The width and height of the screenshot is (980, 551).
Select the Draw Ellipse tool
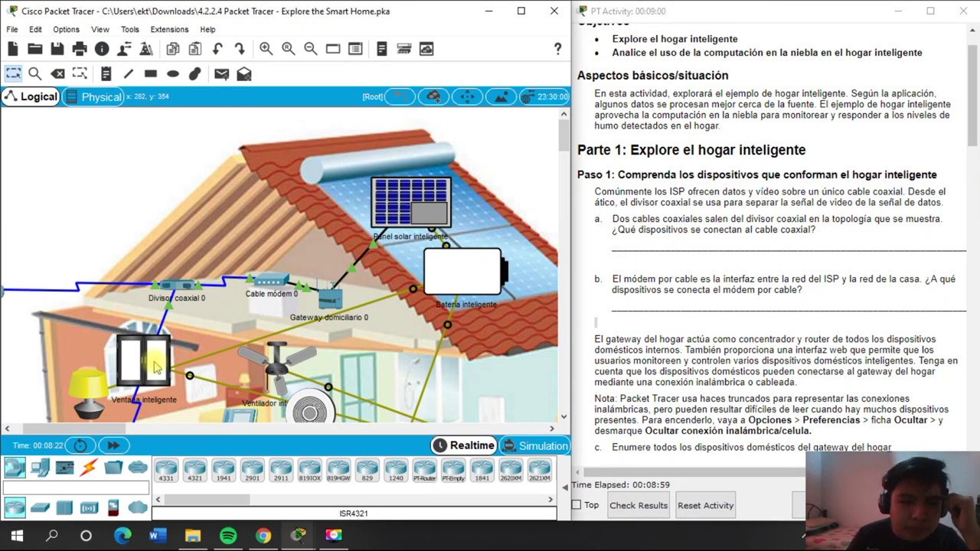point(173,74)
